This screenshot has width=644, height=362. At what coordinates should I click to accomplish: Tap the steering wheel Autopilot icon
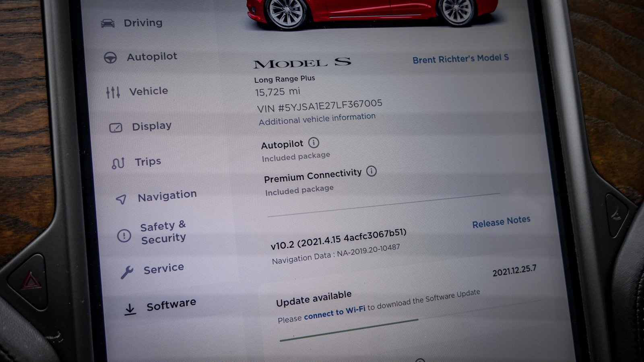(x=110, y=58)
